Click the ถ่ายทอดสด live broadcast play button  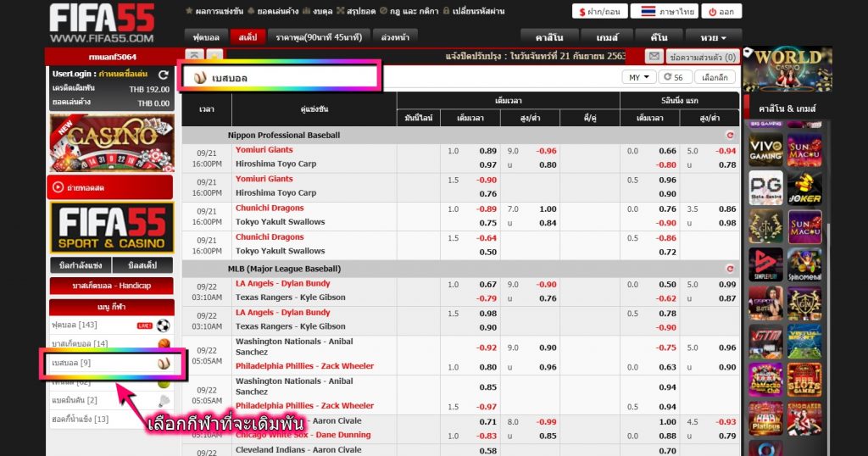(58, 187)
